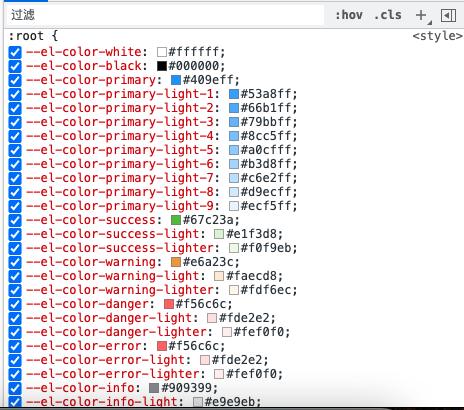Open the #79bbff color swatch

(234, 122)
